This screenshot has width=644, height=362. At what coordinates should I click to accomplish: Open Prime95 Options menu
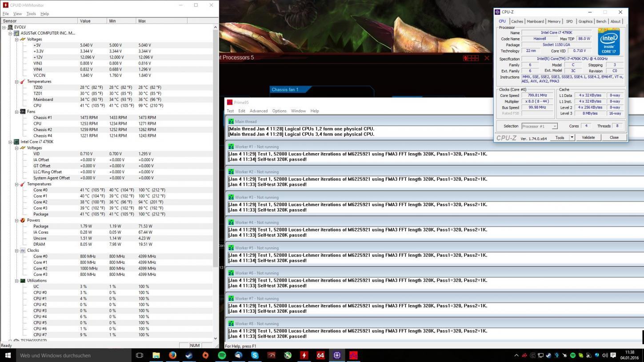[279, 111]
